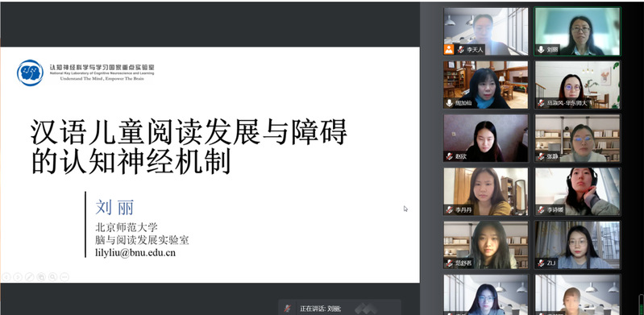This screenshot has width=644, height=315.
Task: Click the muted mic icon in speaking bar
Action: click(x=288, y=309)
